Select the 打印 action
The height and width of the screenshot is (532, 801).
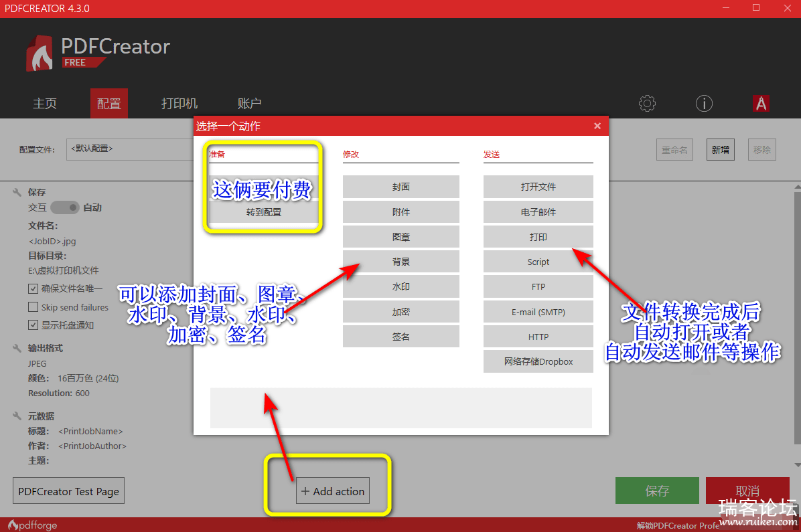coord(538,237)
